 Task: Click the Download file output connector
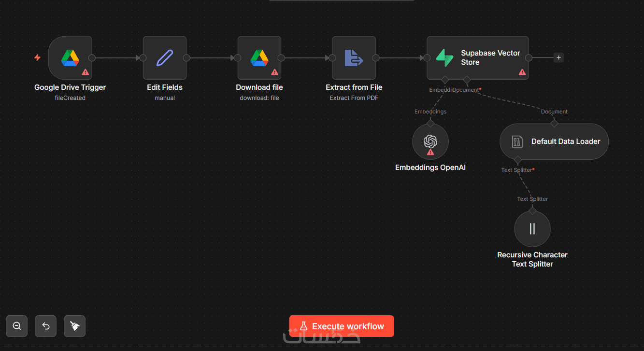coord(281,58)
